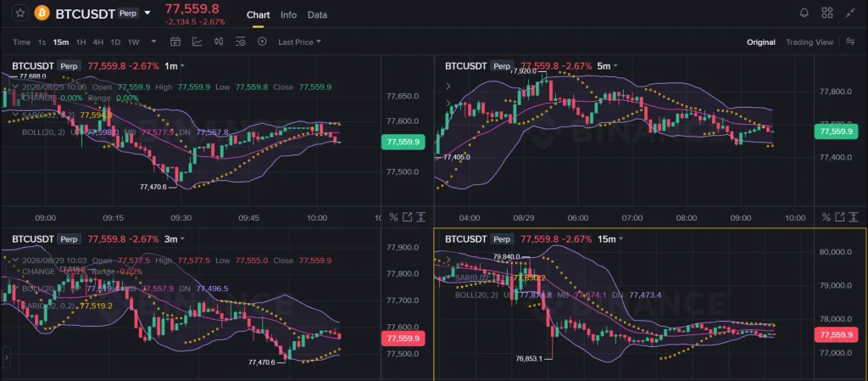
Task: Select the 1H interval
Action: (81, 42)
